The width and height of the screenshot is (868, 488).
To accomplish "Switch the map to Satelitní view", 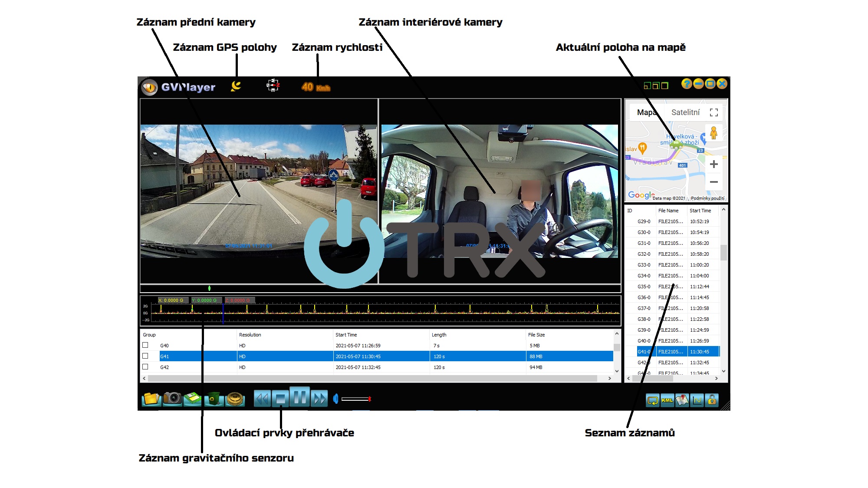I will point(685,112).
